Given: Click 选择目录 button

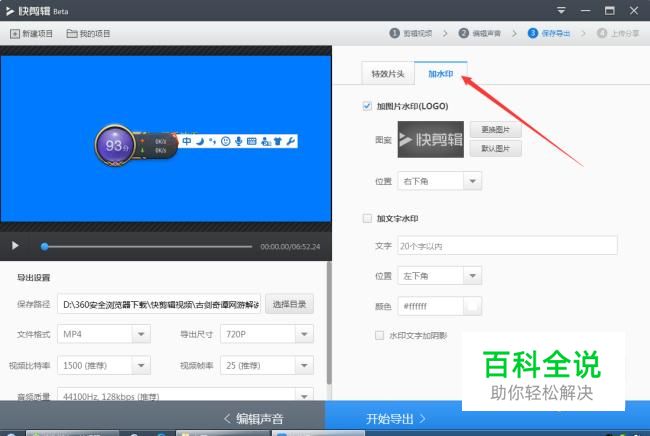Looking at the screenshot, I should click(289, 304).
